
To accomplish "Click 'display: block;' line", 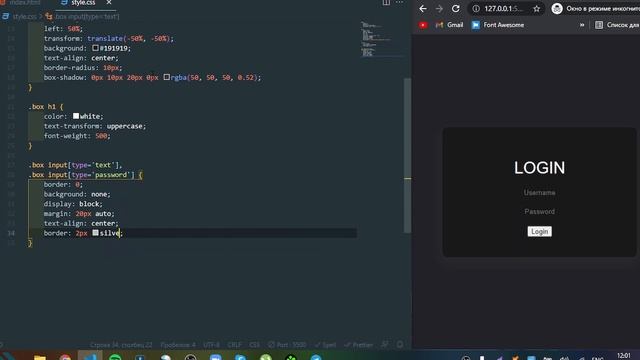I will [73, 204].
